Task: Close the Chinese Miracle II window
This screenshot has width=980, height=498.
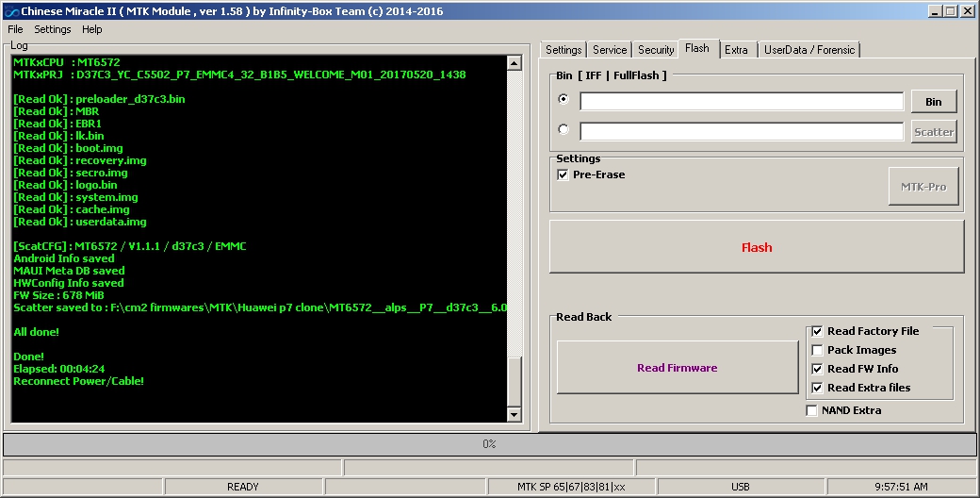Action: [968, 11]
